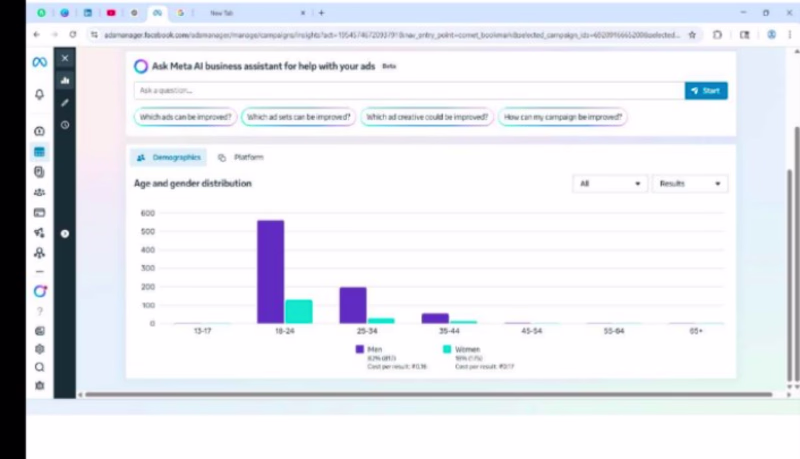
Task: Choose 'Which ad creative could be improved?' suggestion
Action: (x=427, y=117)
